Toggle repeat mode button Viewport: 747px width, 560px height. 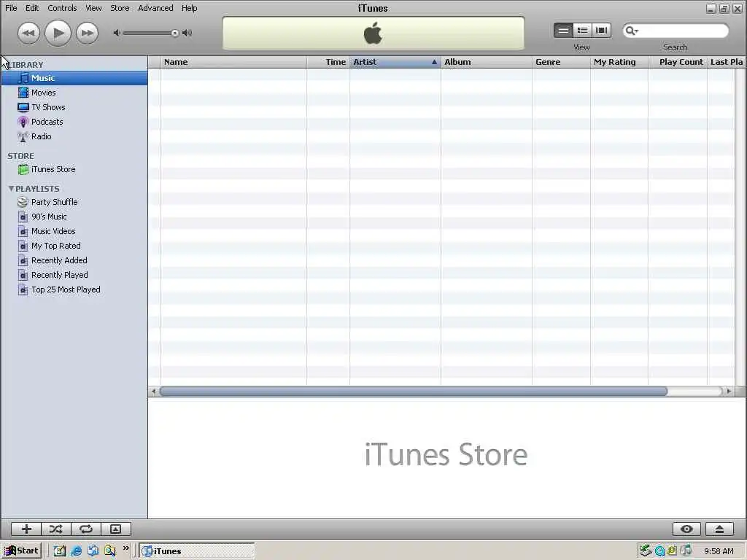[x=86, y=529]
